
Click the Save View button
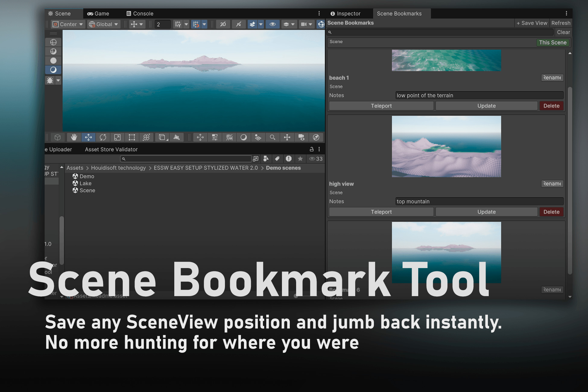coord(532,23)
